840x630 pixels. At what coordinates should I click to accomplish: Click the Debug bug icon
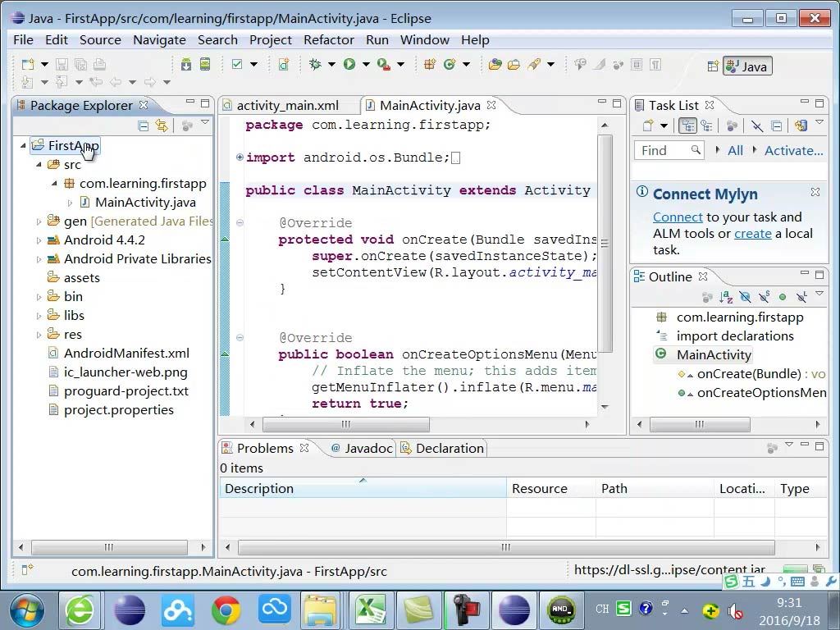coord(315,65)
